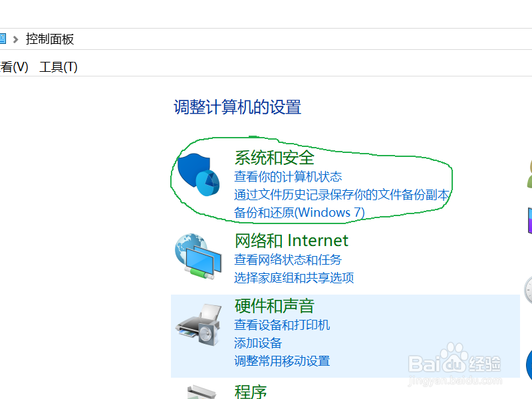Click 查看你的计算机状态 link
Viewport: 532px width, 399px height.
point(288,176)
